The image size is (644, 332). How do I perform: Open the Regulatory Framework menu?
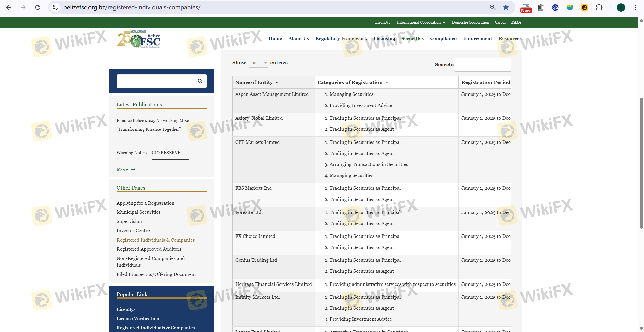[x=341, y=38]
